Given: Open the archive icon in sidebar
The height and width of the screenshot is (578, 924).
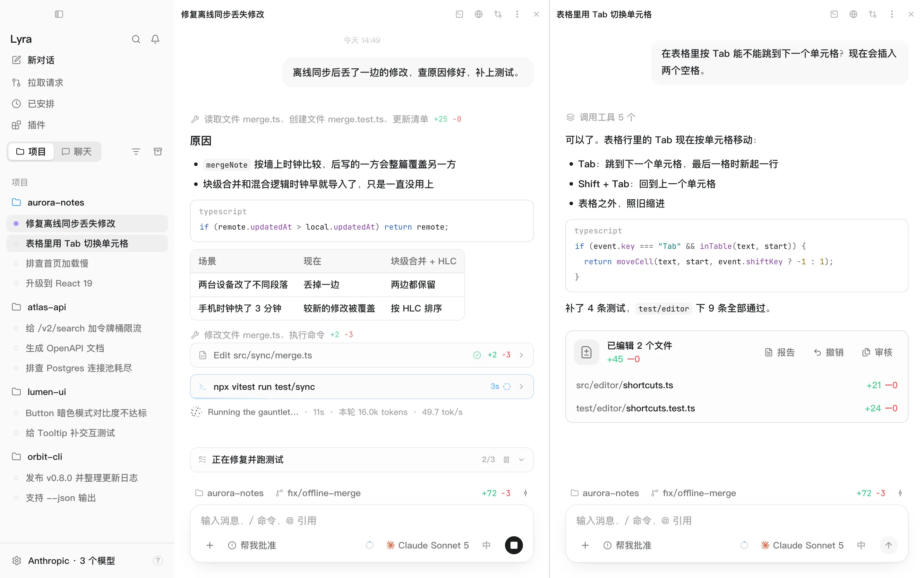Looking at the screenshot, I should 158,152.
